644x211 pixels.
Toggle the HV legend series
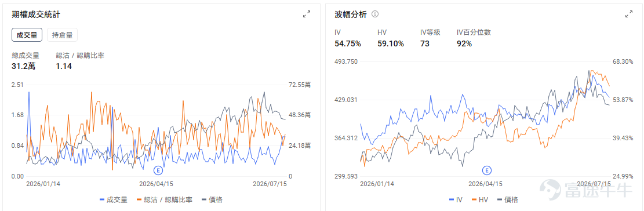pos(480,200)
